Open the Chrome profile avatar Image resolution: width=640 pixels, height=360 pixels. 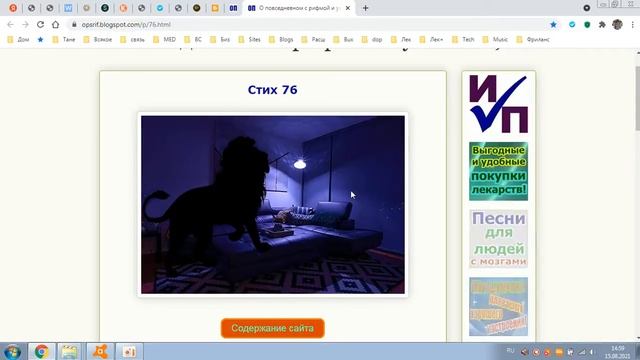point(617,24)
